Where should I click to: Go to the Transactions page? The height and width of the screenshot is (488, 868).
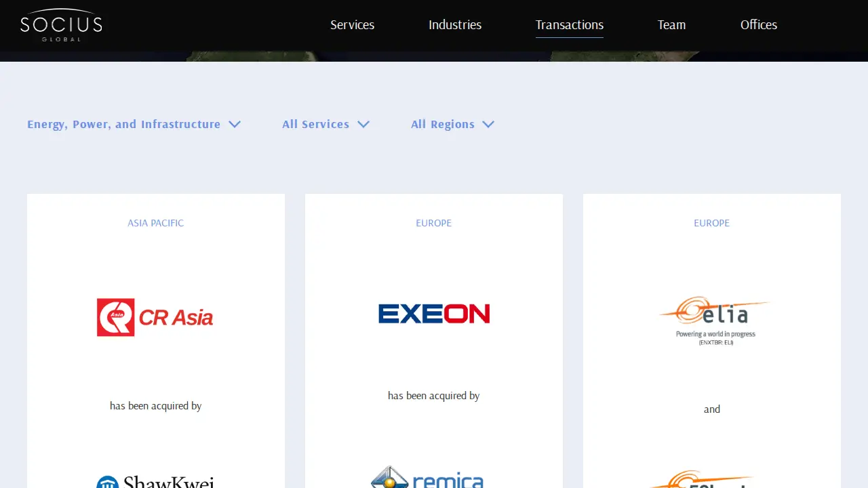pos(570,25)
